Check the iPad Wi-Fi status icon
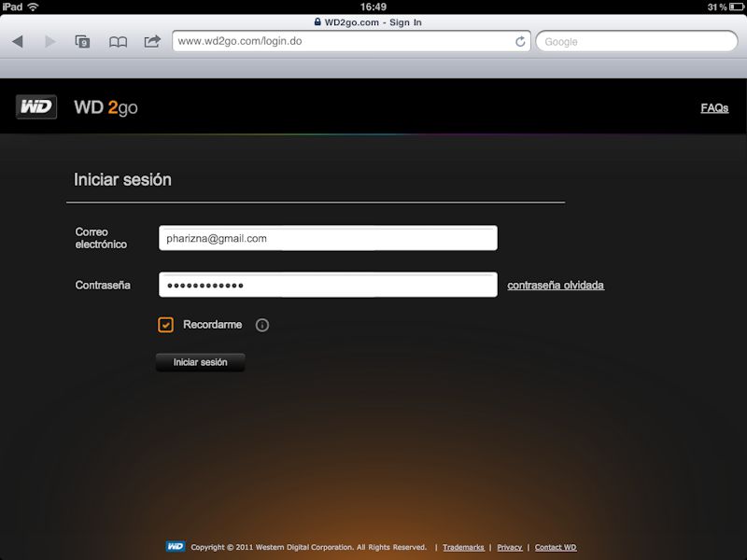747x560 pixels. tap(33, 7)
